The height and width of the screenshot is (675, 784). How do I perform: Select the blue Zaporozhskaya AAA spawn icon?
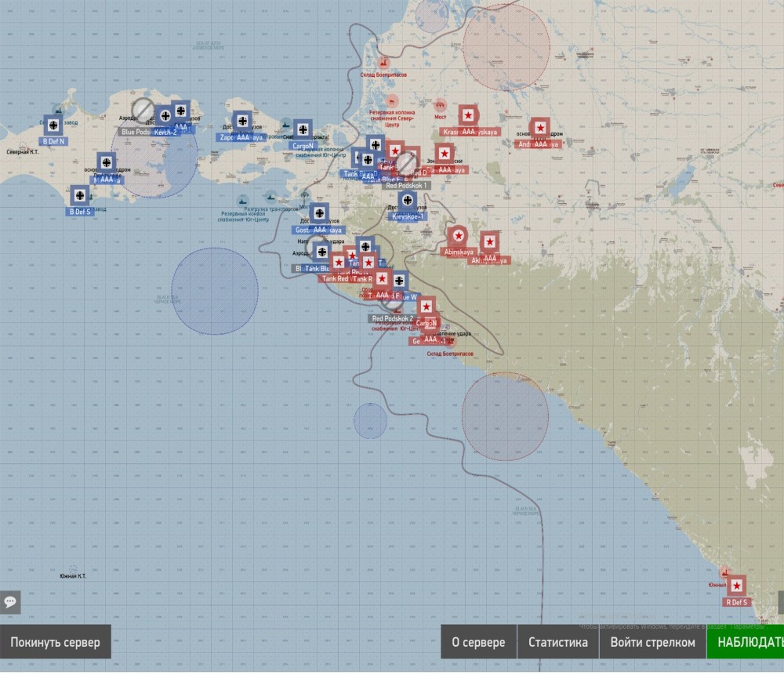click(242, 121)
